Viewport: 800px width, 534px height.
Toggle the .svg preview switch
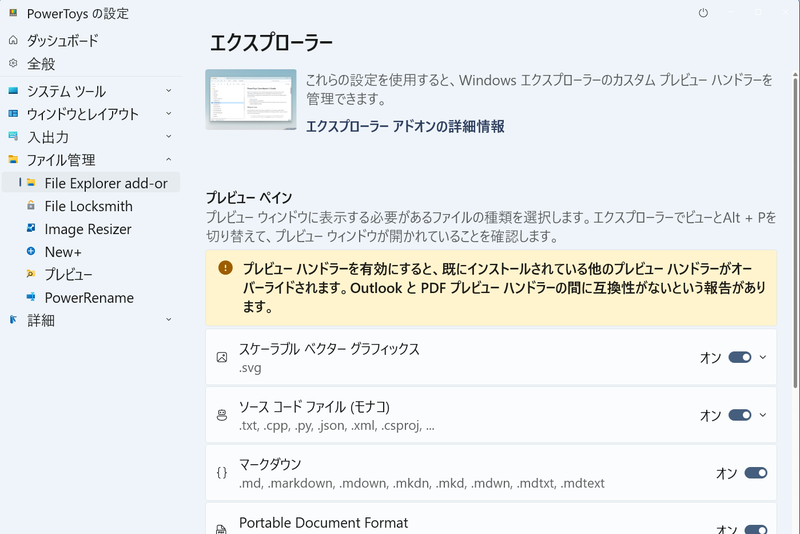(x=740, y=357)
